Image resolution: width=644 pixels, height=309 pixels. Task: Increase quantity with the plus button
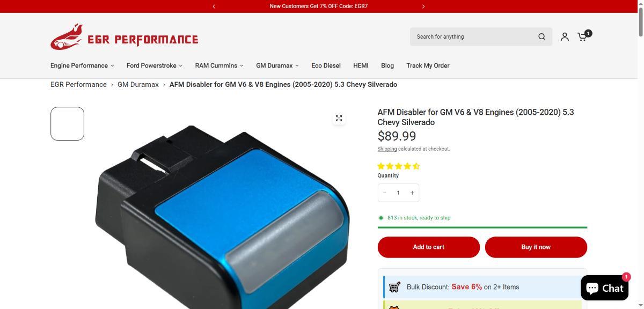pyautogui.click(x=412, y=193)
